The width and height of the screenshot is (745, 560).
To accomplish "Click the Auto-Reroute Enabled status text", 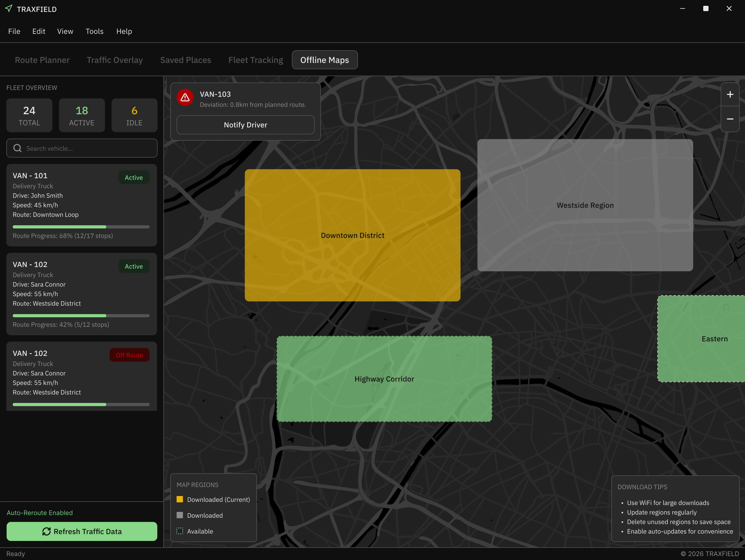I will pyautogui.click(x=40, y=512).
